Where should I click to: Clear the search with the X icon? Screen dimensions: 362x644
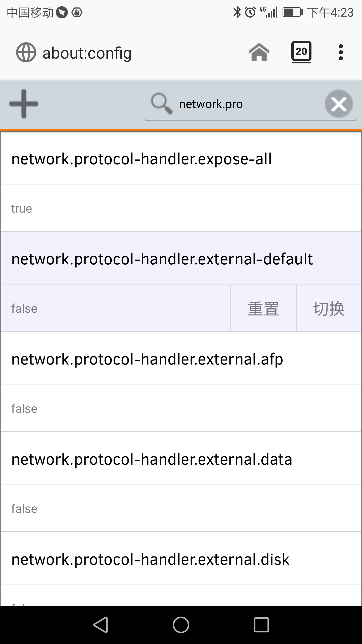pyautogui.click(x=339, y=104)
